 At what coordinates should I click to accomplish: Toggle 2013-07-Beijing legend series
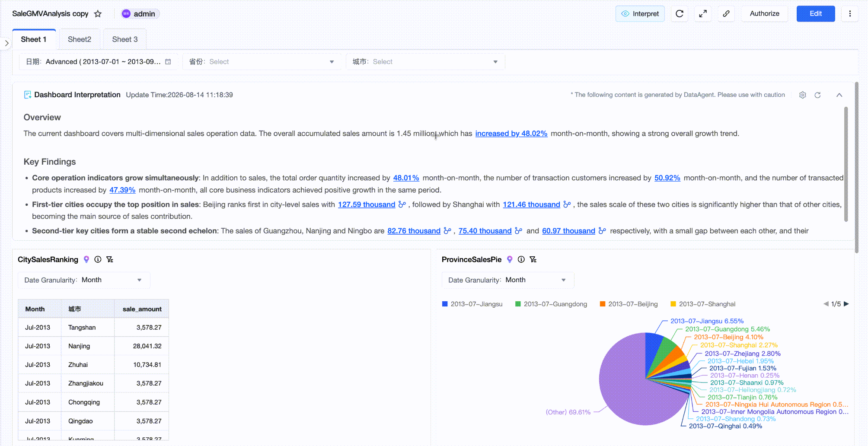629,304
